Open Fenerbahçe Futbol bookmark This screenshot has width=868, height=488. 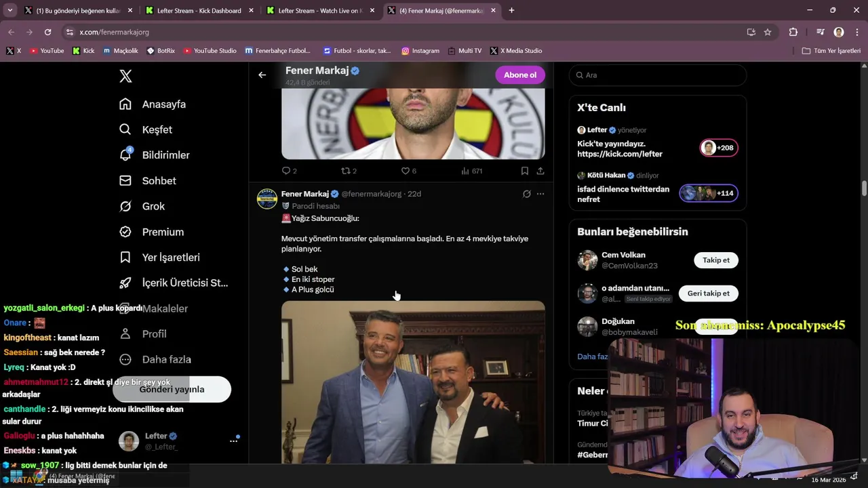tap(278, 51)
